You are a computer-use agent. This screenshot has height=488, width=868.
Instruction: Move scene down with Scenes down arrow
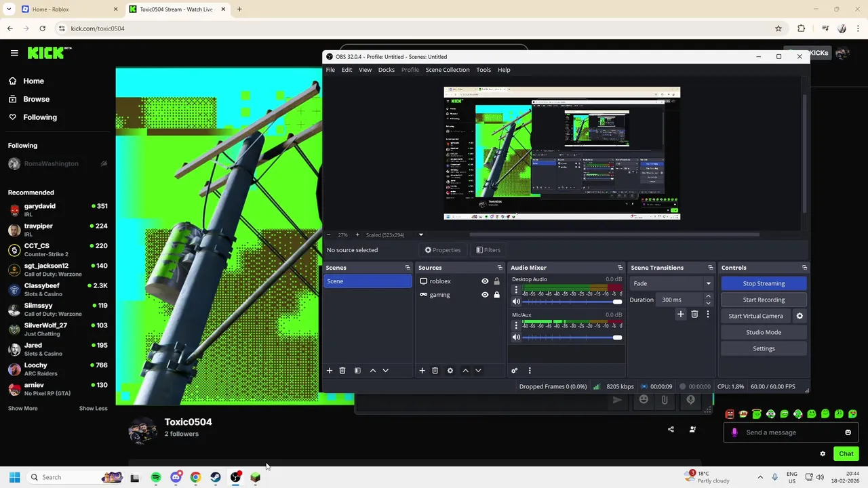click(x=385, y=371)
